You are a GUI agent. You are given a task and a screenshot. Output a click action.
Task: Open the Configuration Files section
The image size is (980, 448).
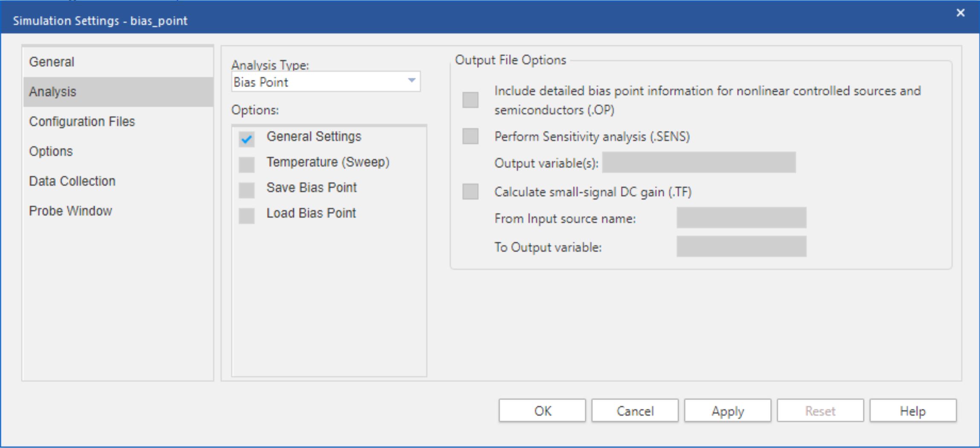(82, 121)
